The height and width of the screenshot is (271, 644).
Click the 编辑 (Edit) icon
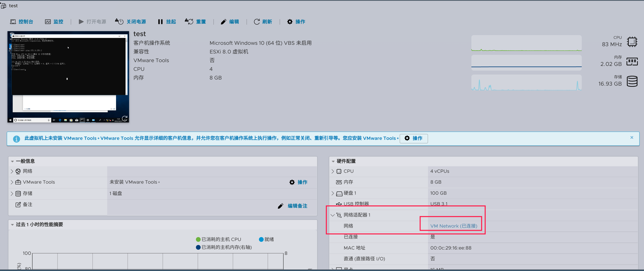tap(231, 21)
